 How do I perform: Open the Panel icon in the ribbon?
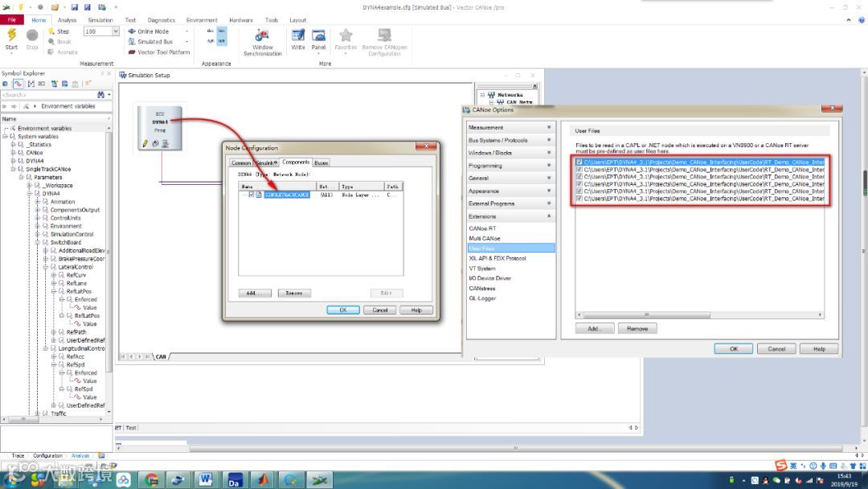click(318, 35)
